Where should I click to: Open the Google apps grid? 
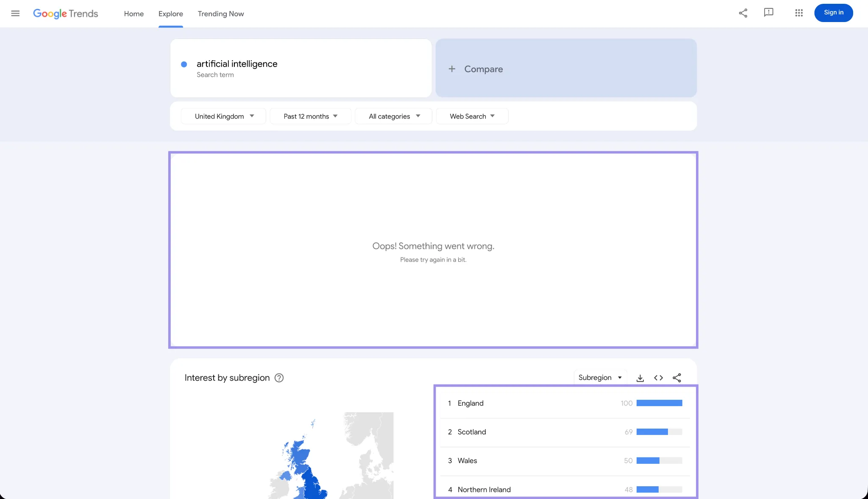(x=799, y=13)
